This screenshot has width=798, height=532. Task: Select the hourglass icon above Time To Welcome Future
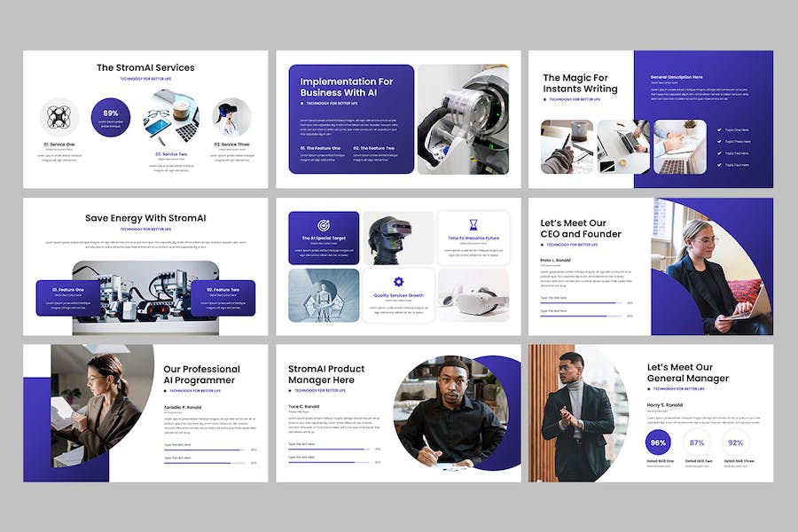point(473,225)
